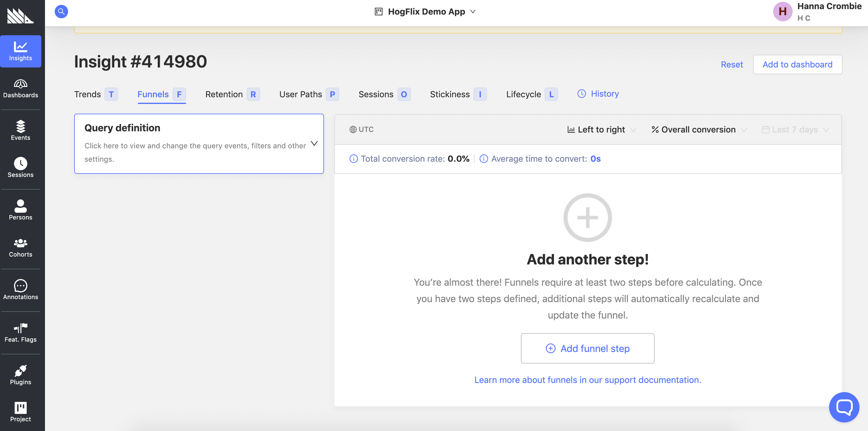Click Add to dashboard button

click(x=797, y=64)
